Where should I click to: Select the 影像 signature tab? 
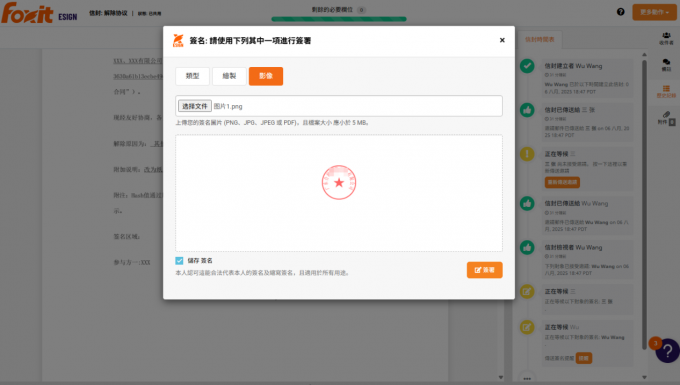pyautogui.click(x=266, y=76)
